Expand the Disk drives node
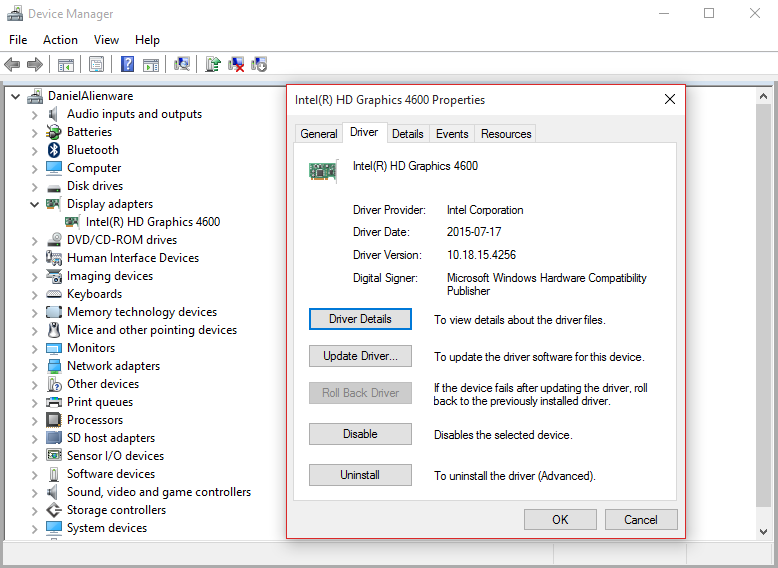Viewport: 778px width, 568px height. point(34,187)
